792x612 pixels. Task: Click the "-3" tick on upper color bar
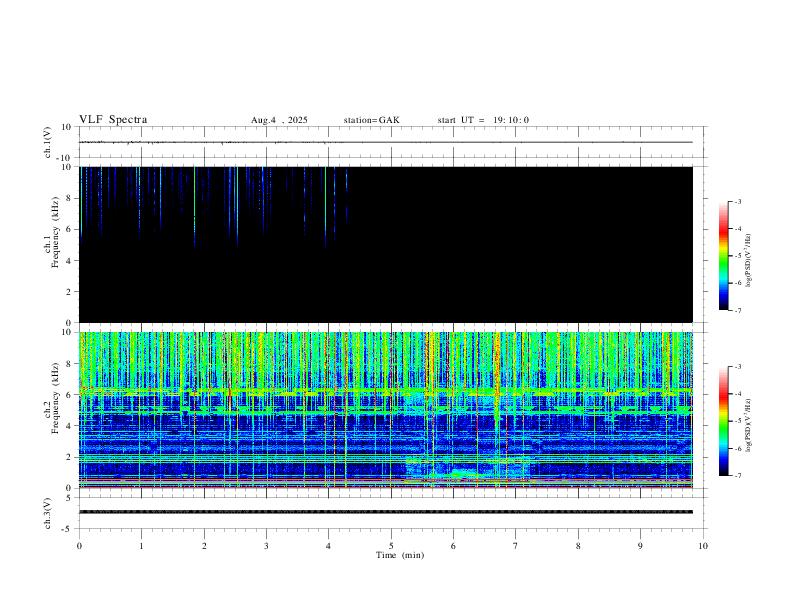click(738, 201)
